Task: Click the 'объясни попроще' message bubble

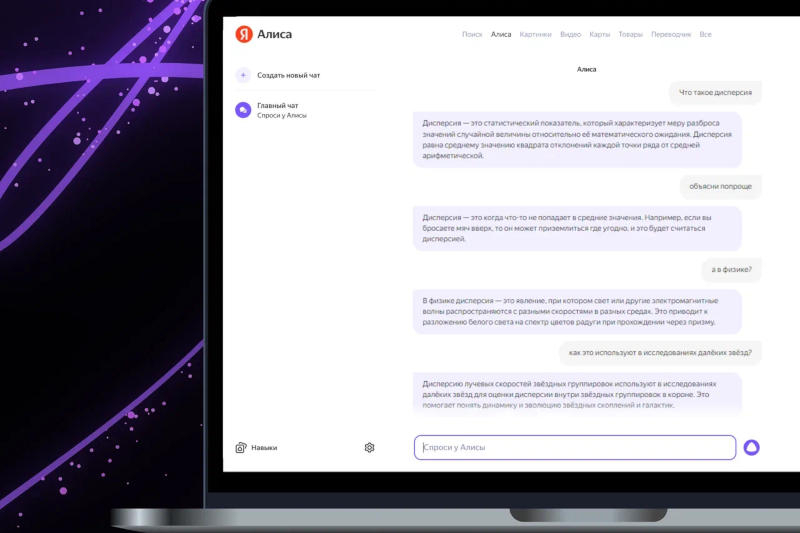Action: pos(720,187)
